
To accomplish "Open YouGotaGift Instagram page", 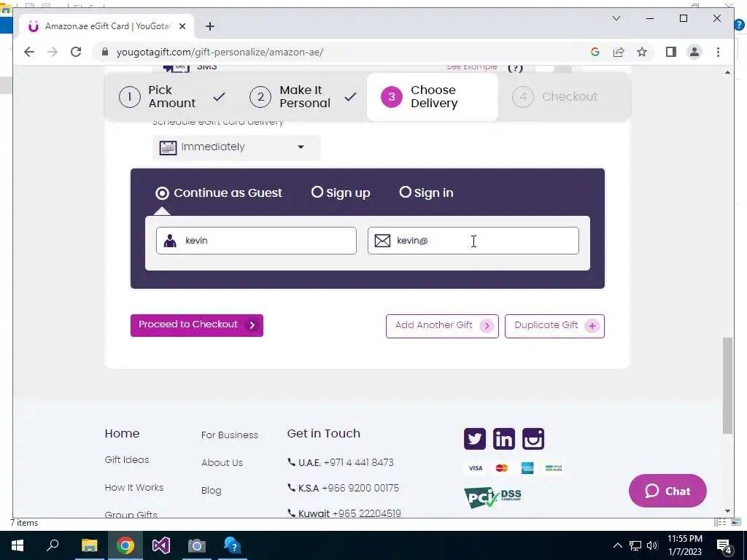I will pyautogui.click(x=533, y=438).
